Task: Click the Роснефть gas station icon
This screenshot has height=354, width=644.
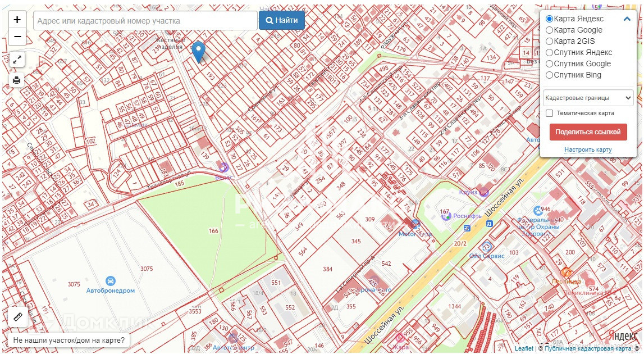Action: pos(446,216)
